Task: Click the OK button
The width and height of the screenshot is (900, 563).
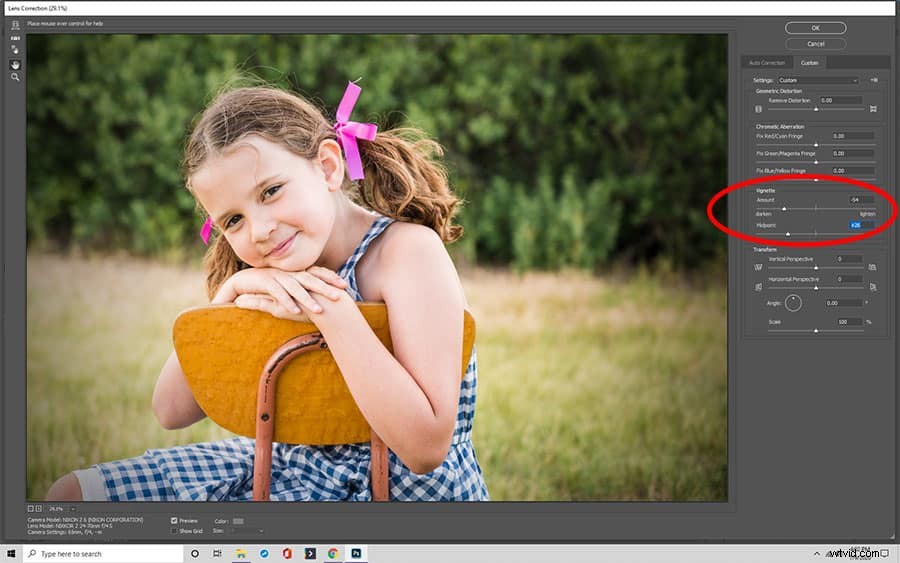Action: tap(816, 28)
